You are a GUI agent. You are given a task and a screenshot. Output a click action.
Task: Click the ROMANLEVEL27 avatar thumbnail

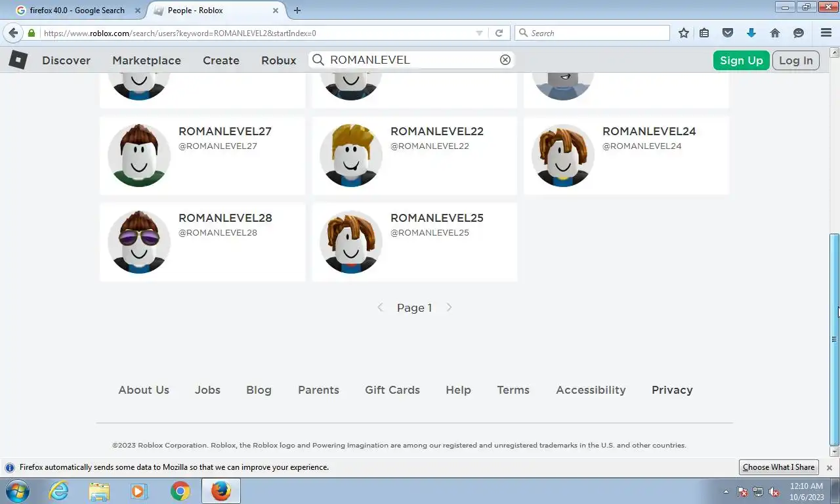click(x=139, y=156)
